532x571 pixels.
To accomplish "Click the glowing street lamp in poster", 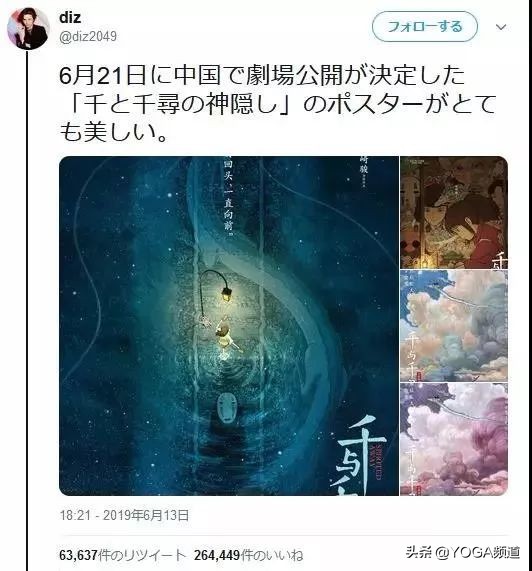I will point(226,292).
